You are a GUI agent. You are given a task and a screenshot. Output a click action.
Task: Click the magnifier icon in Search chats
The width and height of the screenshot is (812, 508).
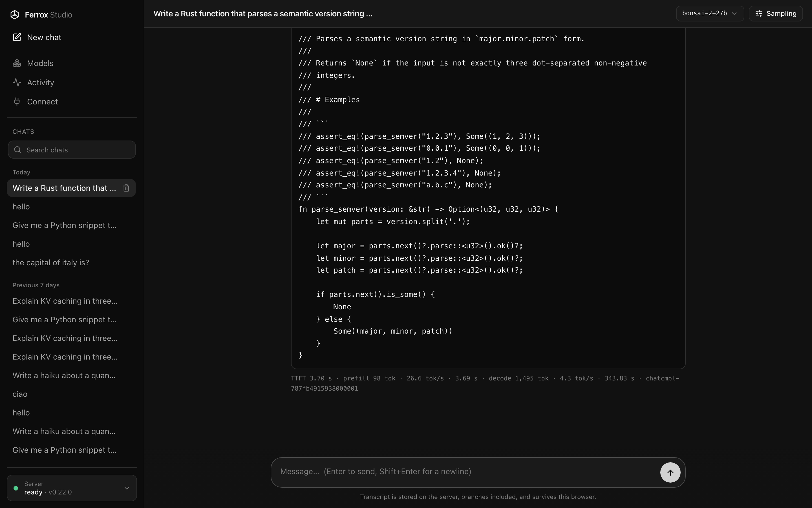click(17, 150)
